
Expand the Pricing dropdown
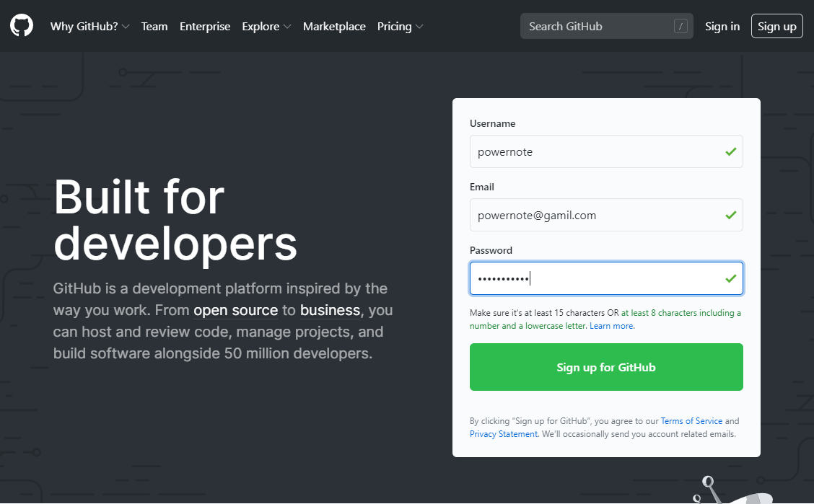click(400, 27)
